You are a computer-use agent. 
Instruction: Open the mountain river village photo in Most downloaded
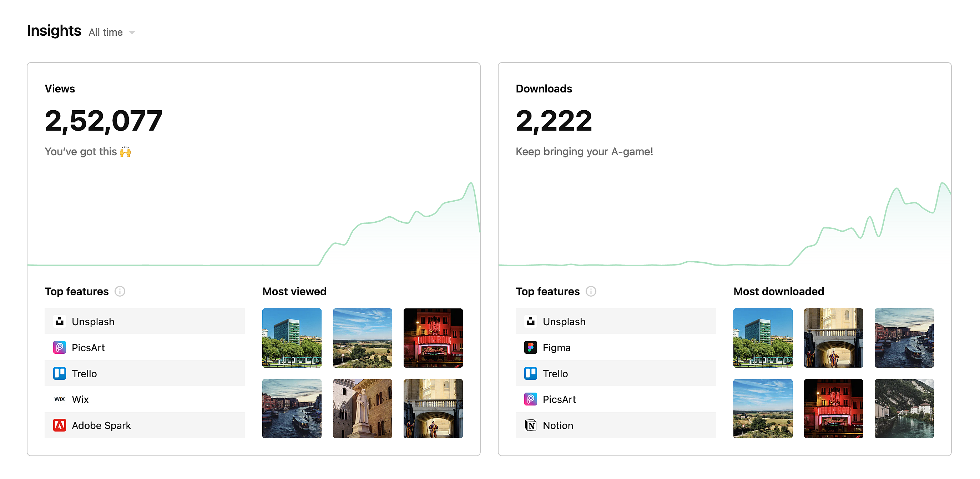coord(904,409)
